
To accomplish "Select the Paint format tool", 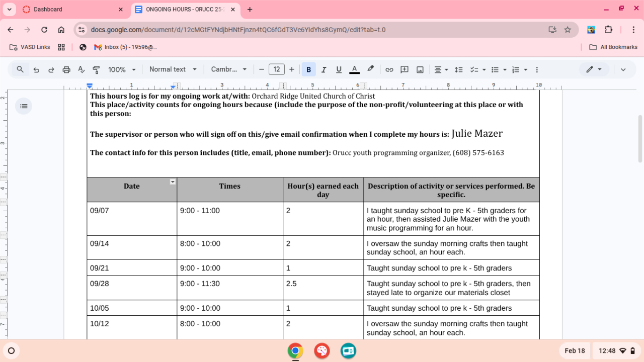I will tap(96, 70).
